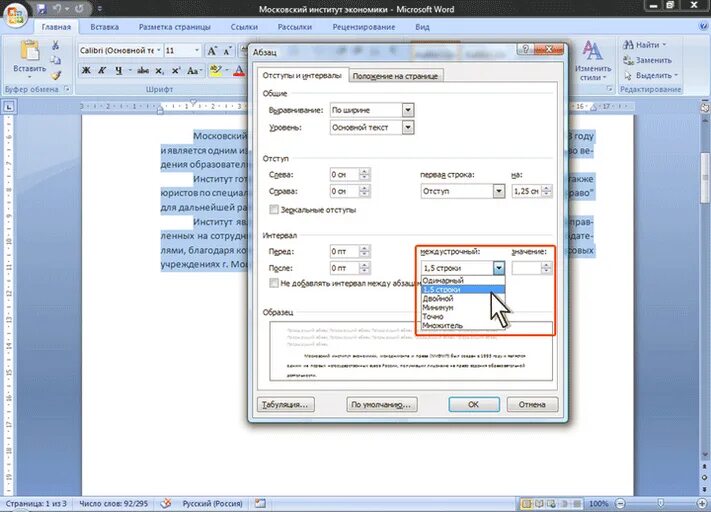Screen dimensions: 711x512
Task: Select Двойной line spacing
Action: coord(463,298)
